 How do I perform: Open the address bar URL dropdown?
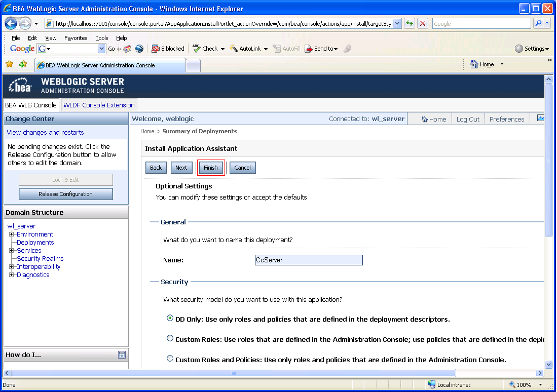pos(397,24)
